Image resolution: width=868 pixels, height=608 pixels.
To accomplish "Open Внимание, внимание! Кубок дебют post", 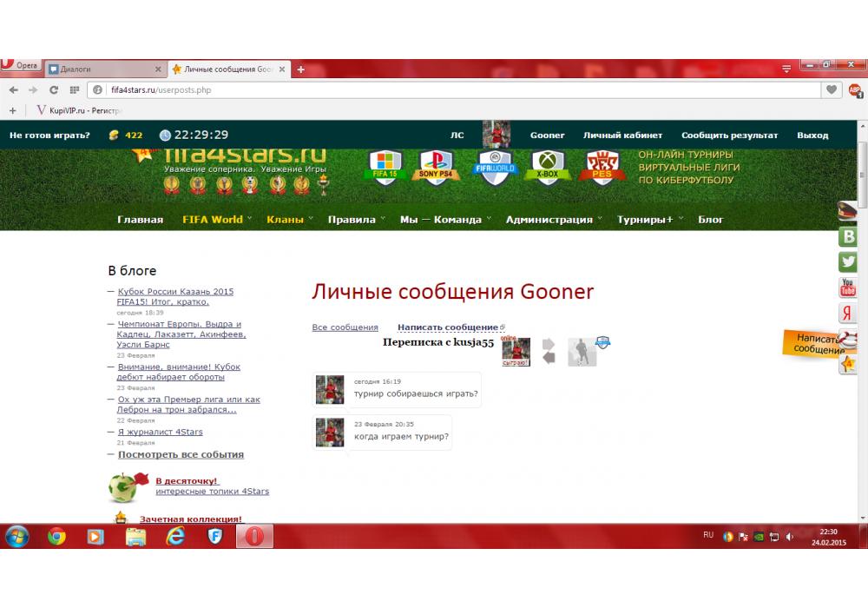I will (178, 372).
